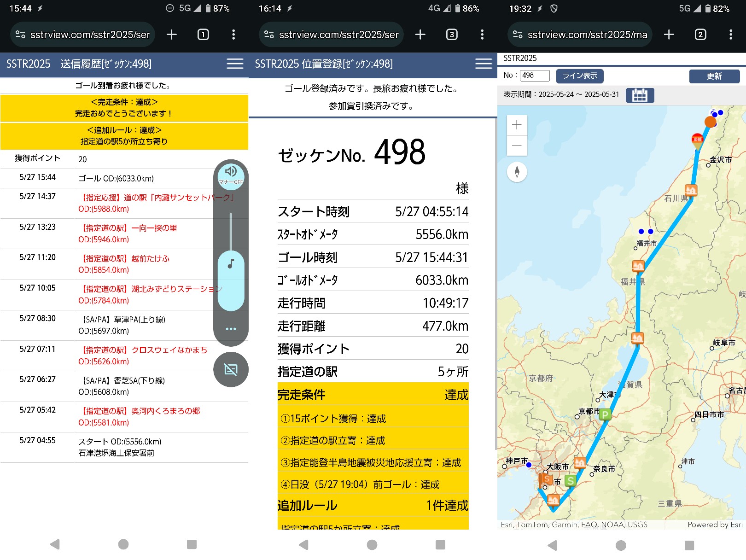Select history row 奥河内くろまろの郷
The height and width of the screenshot is (560, 746).
point(124,417)
